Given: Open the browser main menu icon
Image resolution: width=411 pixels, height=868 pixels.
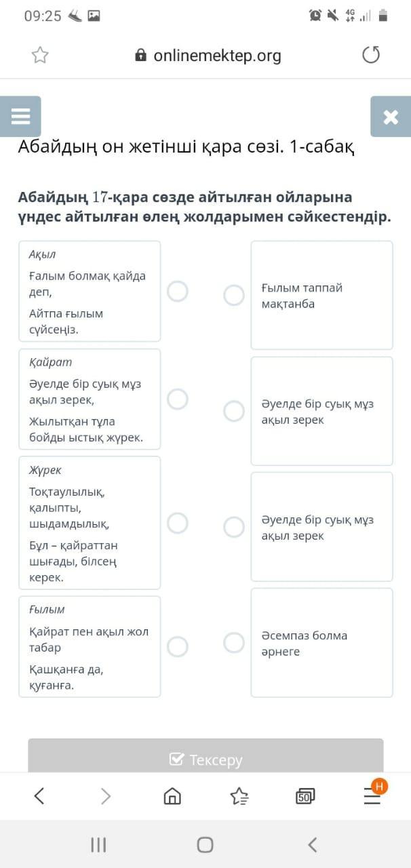Looking at the screenshot, I should click(372, 795).
